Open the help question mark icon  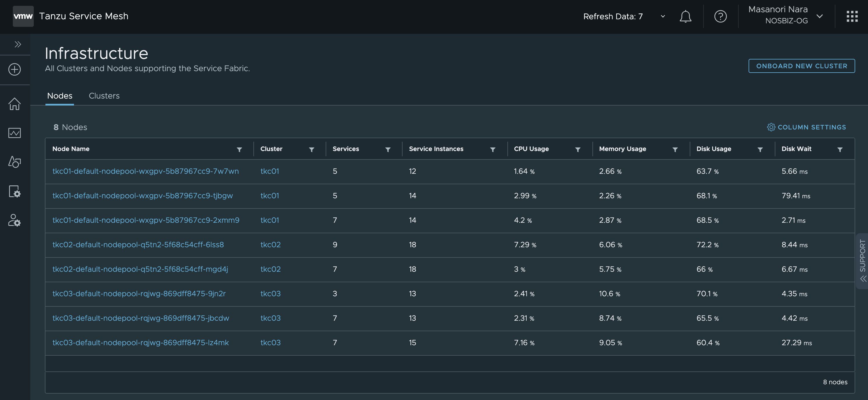click(720, 16)
